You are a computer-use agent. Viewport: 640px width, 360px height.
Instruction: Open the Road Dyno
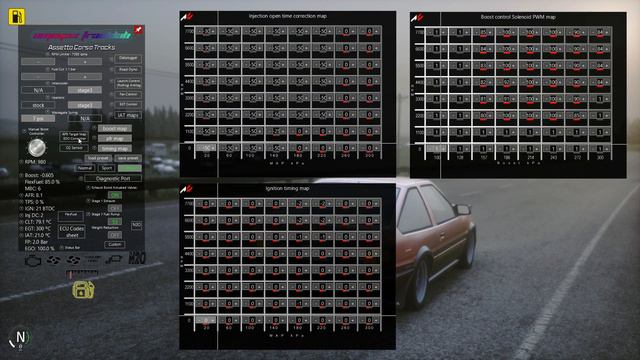coord(128,70)
